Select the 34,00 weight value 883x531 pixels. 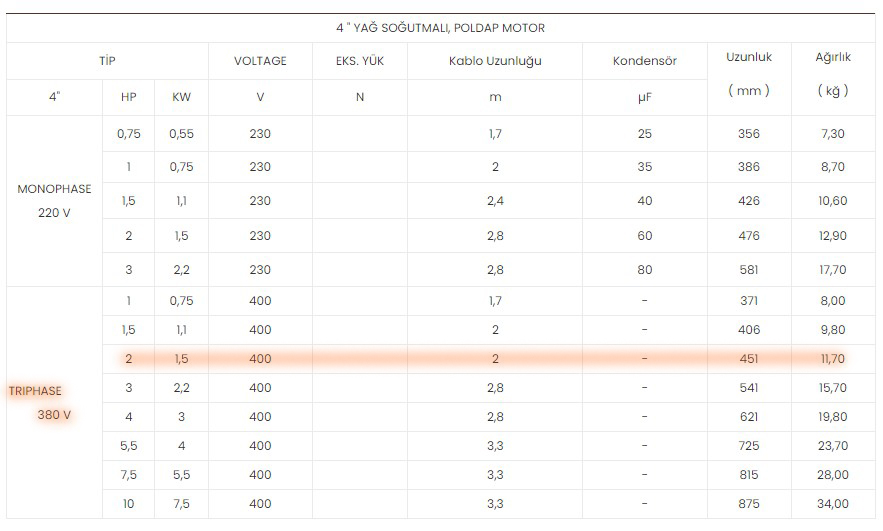833,503
